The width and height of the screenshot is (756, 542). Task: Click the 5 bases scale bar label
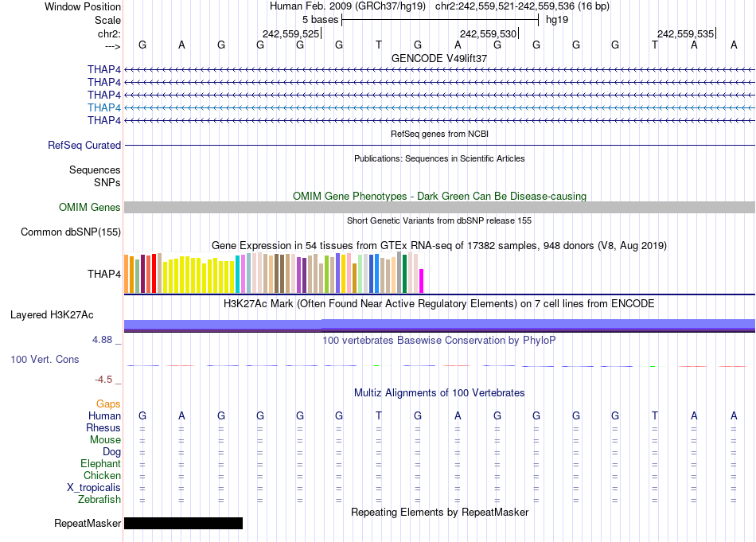(320, 20)
